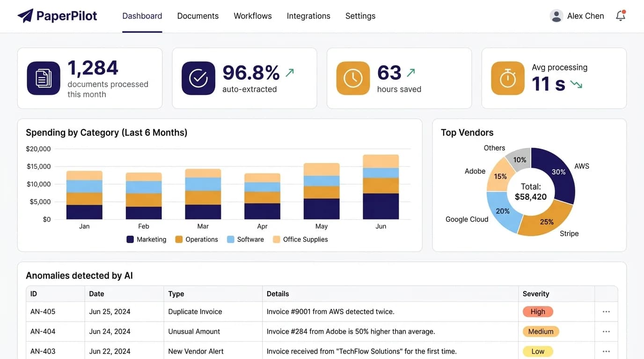The height and width of the screenshot is (359, 644).
Task: Click Alex Chen's avatar icon
Action: tap(556, 16)
